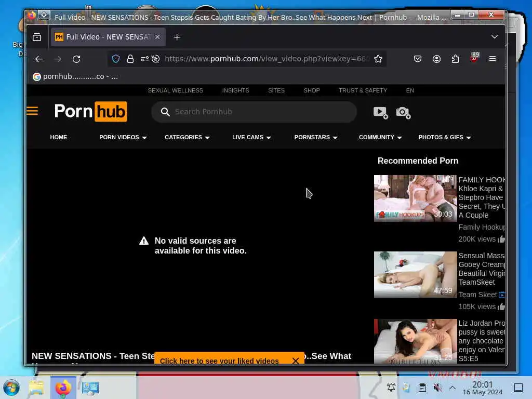Viewport: 532px width, 399px height.
Task: Click the forward navigation arrow
Action: (58, 59)
